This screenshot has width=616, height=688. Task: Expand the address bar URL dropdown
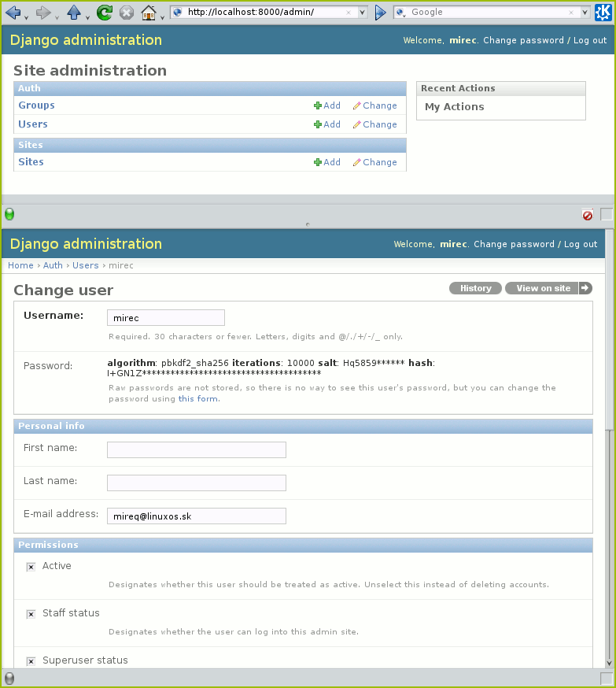pyautogui.click(x=362, y=13)
